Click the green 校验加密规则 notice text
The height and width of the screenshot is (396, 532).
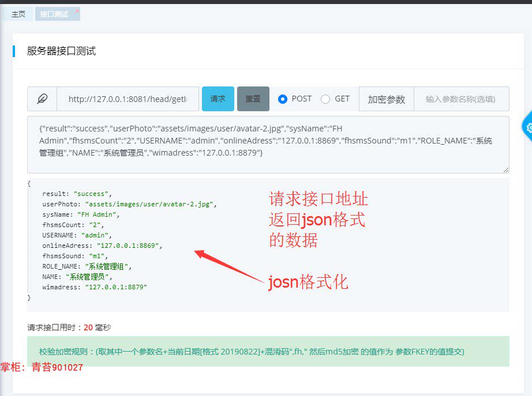252,352
